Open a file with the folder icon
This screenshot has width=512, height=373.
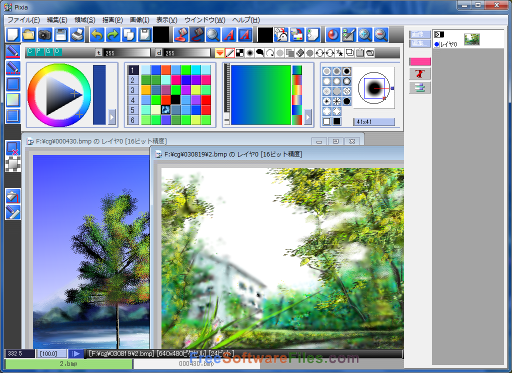(x=29, y=35)
